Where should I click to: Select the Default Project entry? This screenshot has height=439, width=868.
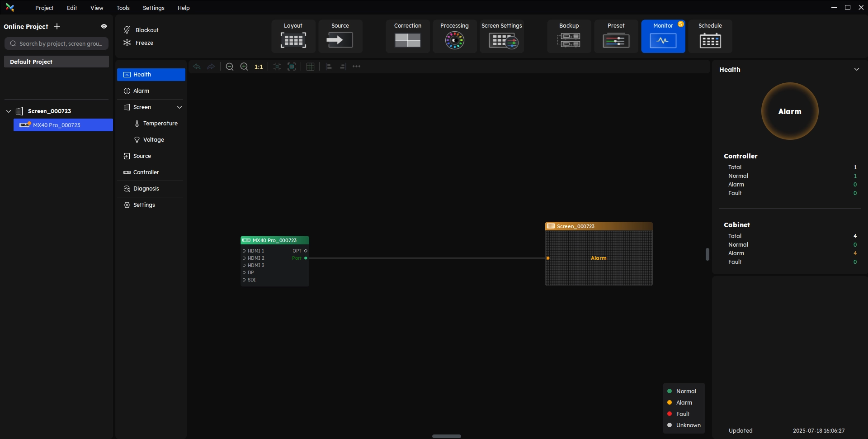pyautogui.click(x=57, y=62)
